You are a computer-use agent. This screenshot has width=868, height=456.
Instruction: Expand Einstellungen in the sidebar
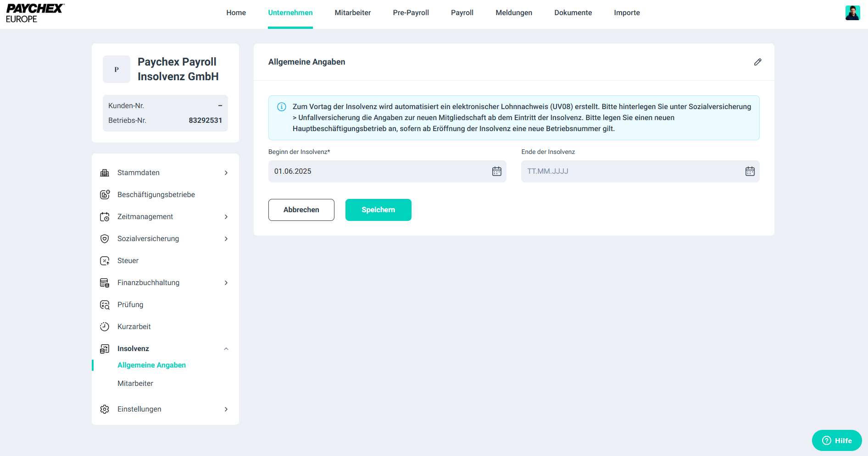pos(226,409)
